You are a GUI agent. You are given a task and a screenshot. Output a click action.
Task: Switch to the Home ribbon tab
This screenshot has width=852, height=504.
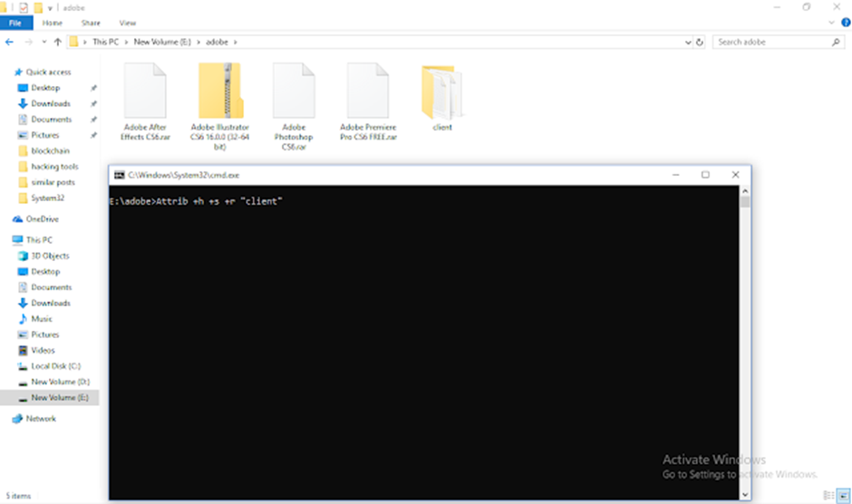[x=53, y=23]
